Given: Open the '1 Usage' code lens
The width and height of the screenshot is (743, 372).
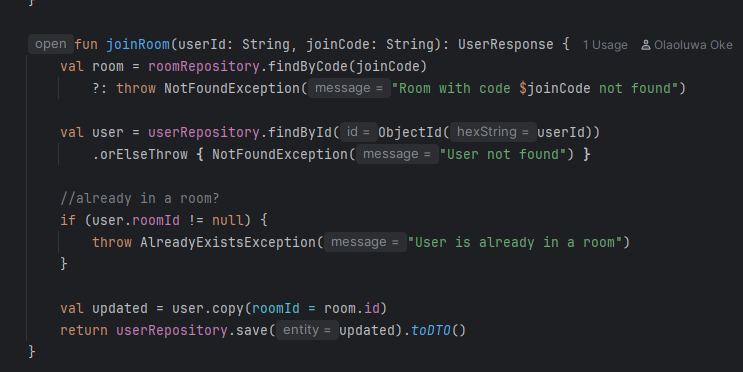Looking at the screenshot, I should [605, 45].
